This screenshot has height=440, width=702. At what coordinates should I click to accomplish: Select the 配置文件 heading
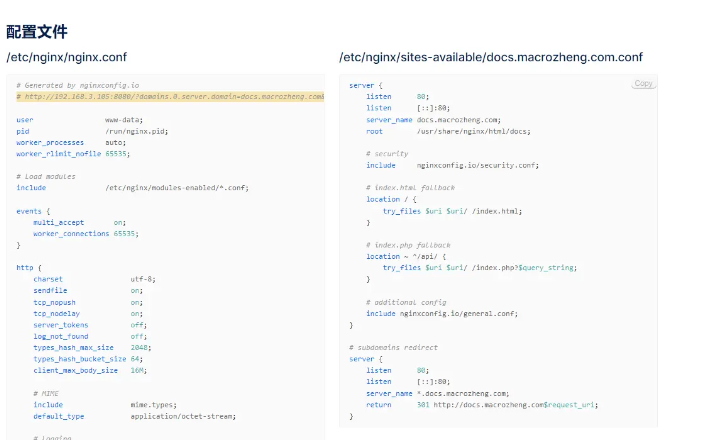tap(37, 32)
